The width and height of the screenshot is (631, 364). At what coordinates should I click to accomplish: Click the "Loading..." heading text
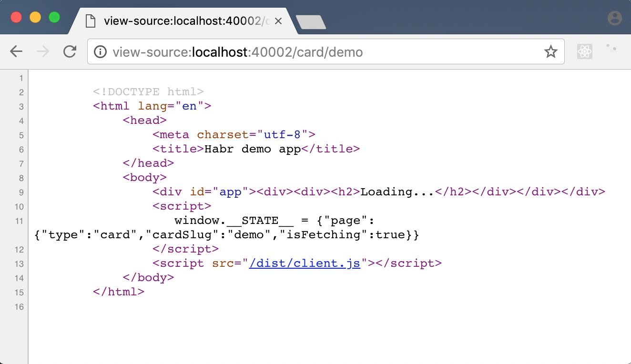[x=397, y=192]
